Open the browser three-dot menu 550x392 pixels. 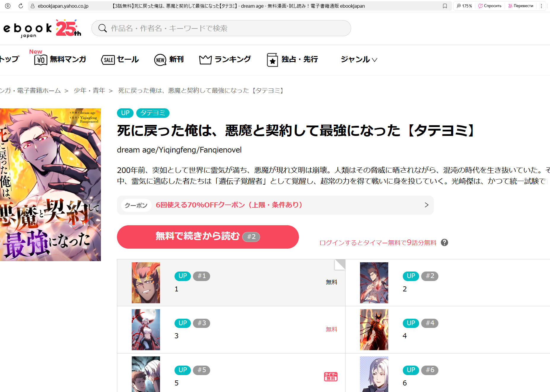[x=541, y=6]
